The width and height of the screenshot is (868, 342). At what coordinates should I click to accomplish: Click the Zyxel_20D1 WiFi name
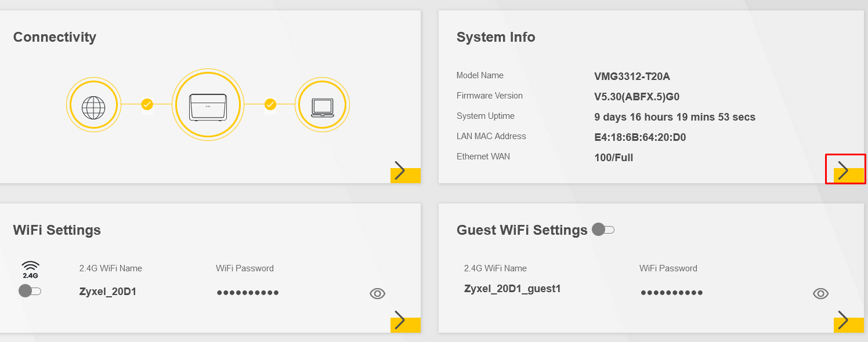[108, 292]
